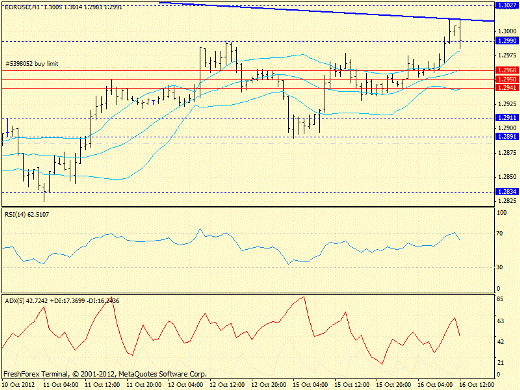Screen dimensions: 520x390
Task: Click the '10 Oct 2012' time axis label
Action: pos(19,385)
